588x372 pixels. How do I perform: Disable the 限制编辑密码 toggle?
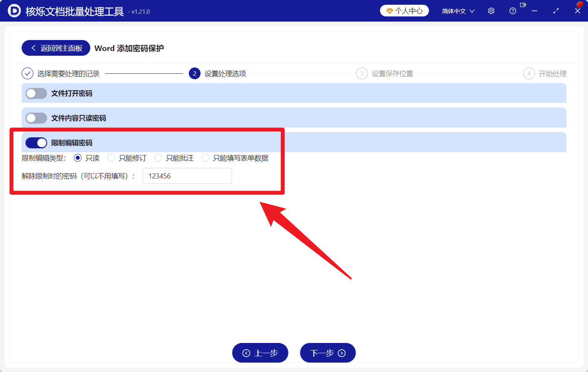pos(36,142)
